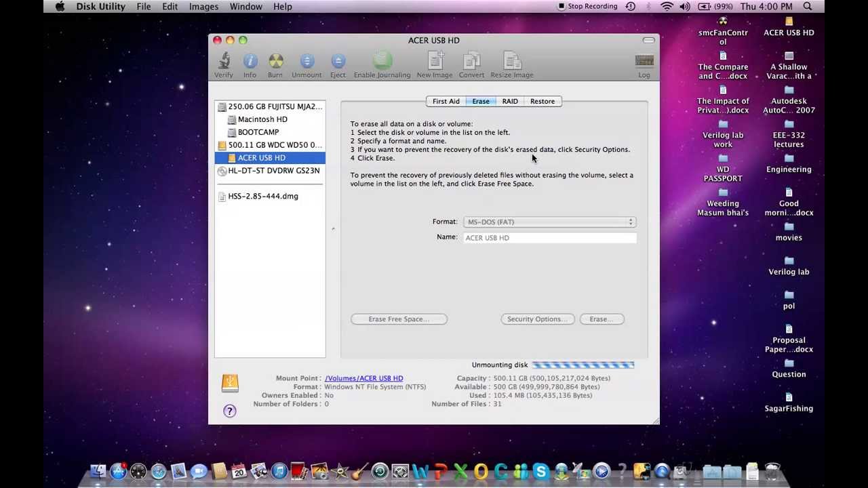Click the Security Options button

pos(538,319)
